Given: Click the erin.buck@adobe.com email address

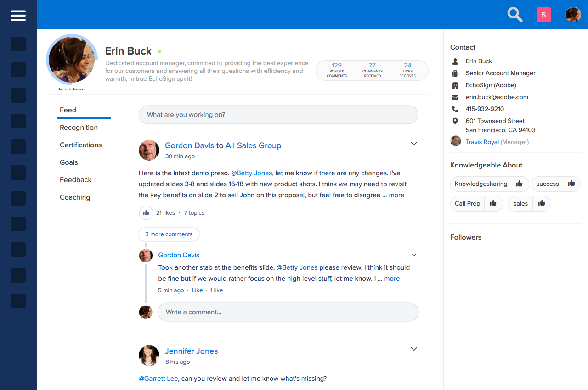Looking at the screenshot, I should pyautogui.click(x=497, y=97).
